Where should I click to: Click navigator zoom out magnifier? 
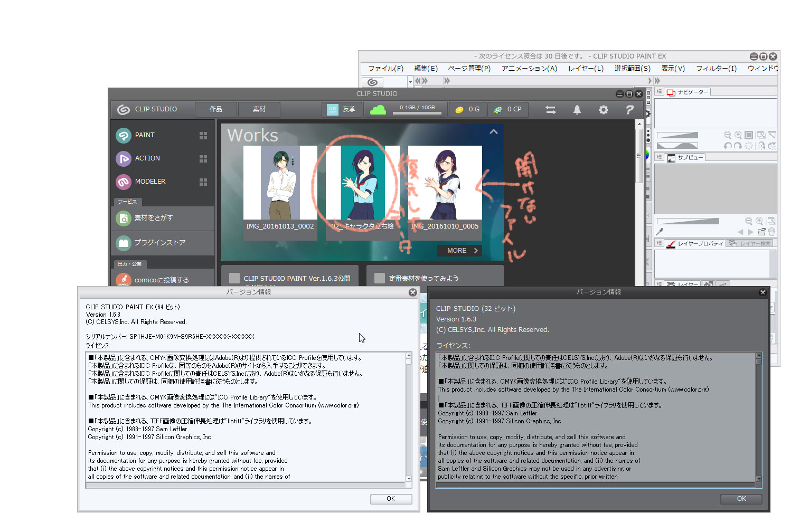point(728,135)
